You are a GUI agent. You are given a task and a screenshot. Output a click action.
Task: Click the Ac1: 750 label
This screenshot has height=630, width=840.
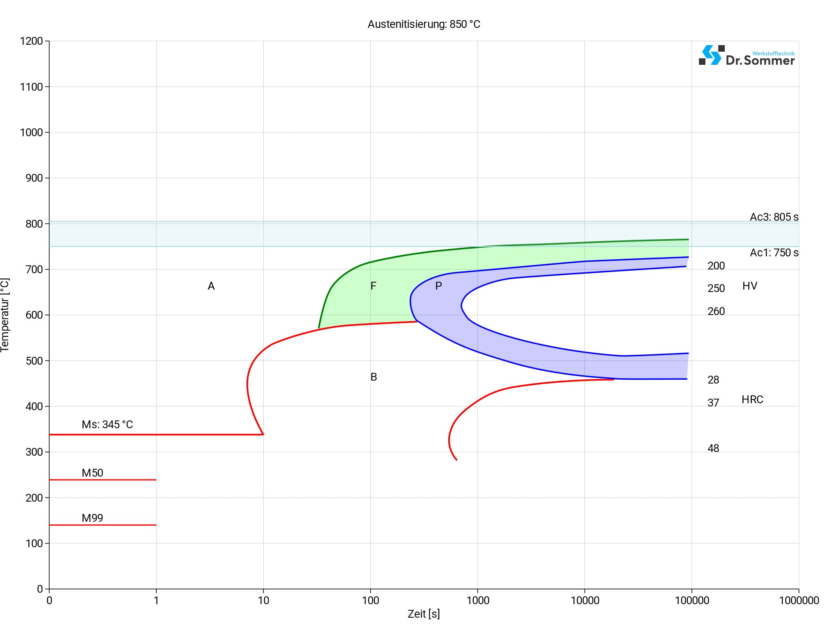point(774,253)
